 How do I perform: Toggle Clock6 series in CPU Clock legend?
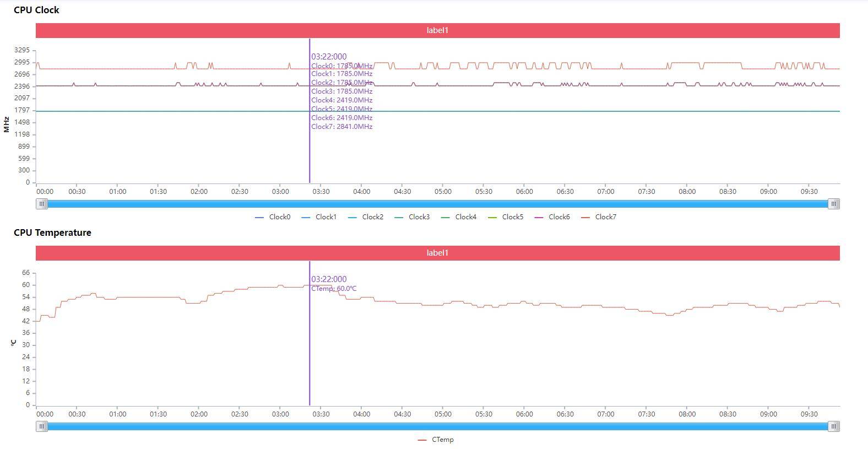coord(552,217)
